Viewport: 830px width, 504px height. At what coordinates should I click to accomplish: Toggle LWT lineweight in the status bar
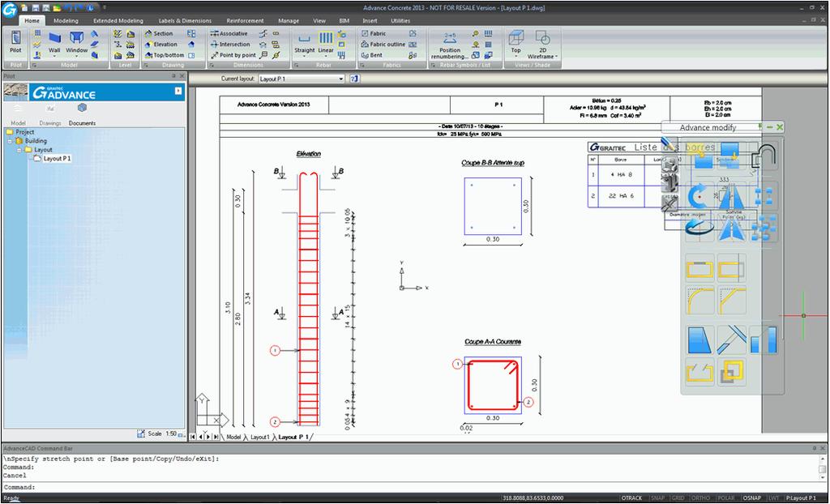pos(774,498)
